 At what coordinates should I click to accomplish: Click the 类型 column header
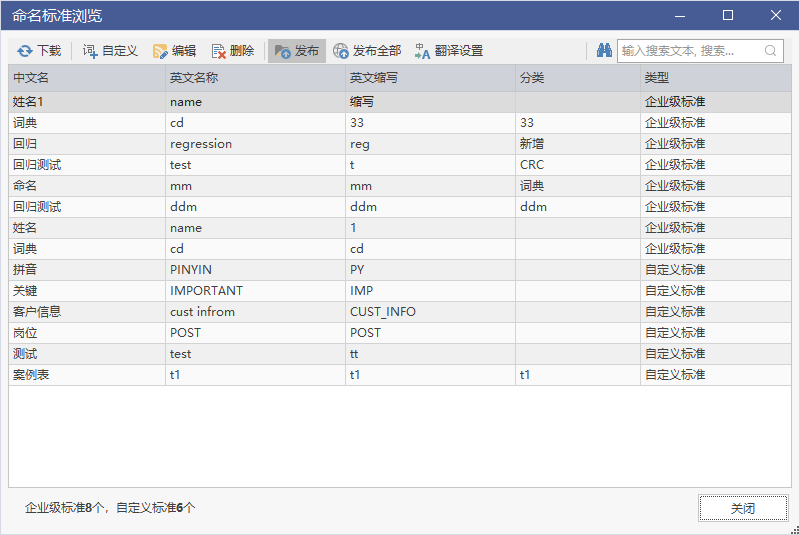(x=716, y=78)
